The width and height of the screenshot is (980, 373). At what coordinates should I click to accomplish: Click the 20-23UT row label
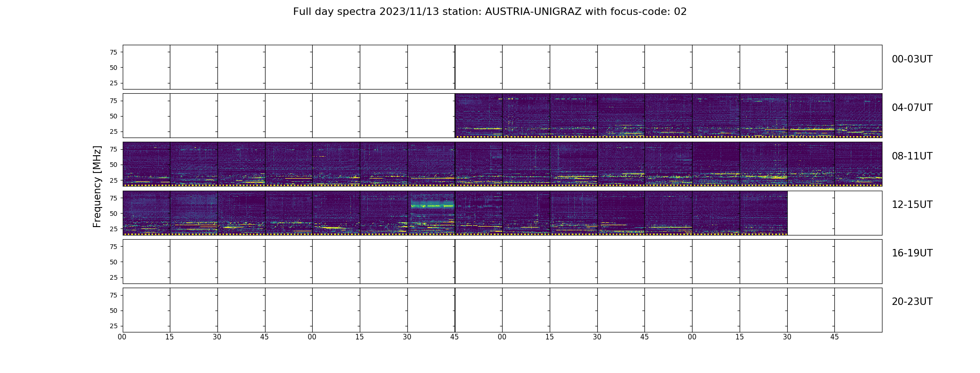(x=912, y=302)
